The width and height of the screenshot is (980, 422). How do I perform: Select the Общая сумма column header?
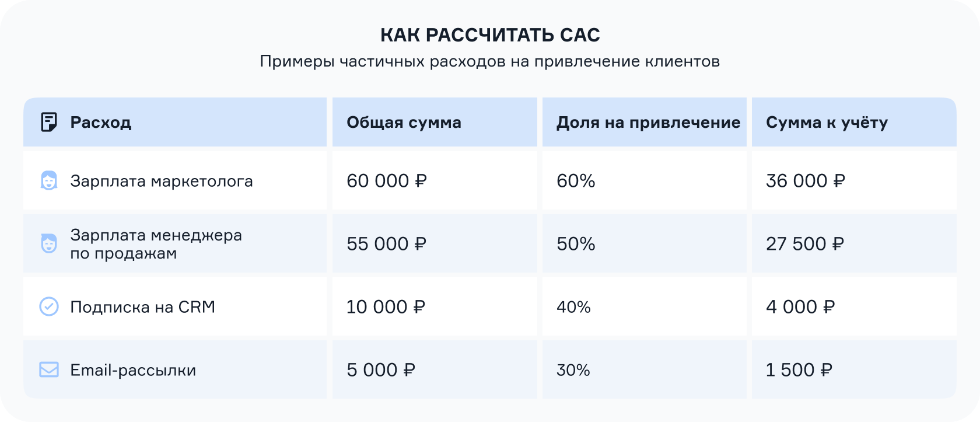(404, 123)
